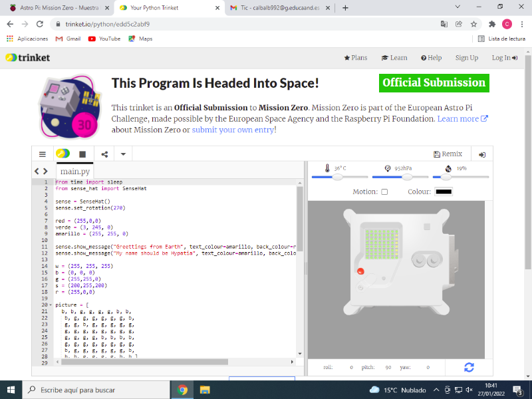
Task: Select the main.py tab
Action: click(75, 172)
